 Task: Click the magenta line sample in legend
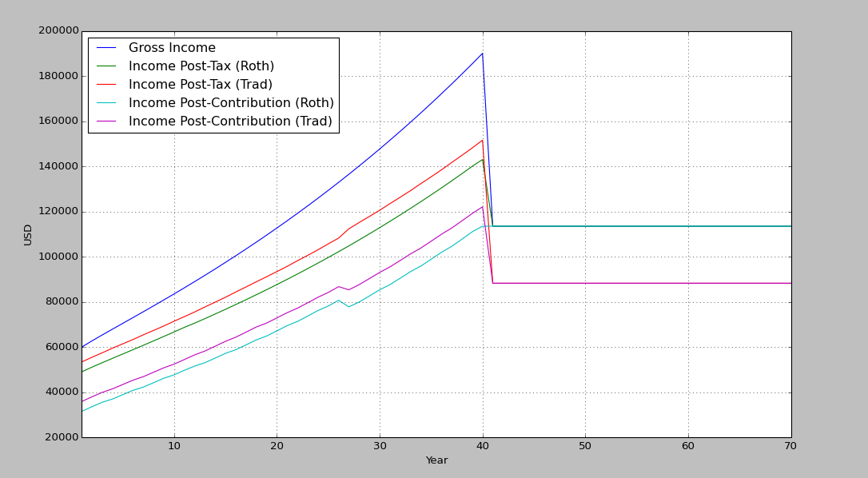pos(106,121)
